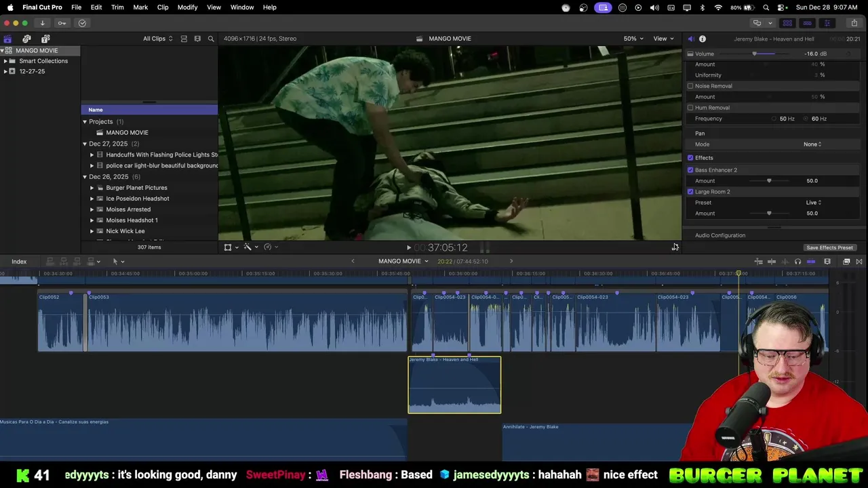Click the Save Effects Preset button
The image size is (868, 488).
coord(829,248)
